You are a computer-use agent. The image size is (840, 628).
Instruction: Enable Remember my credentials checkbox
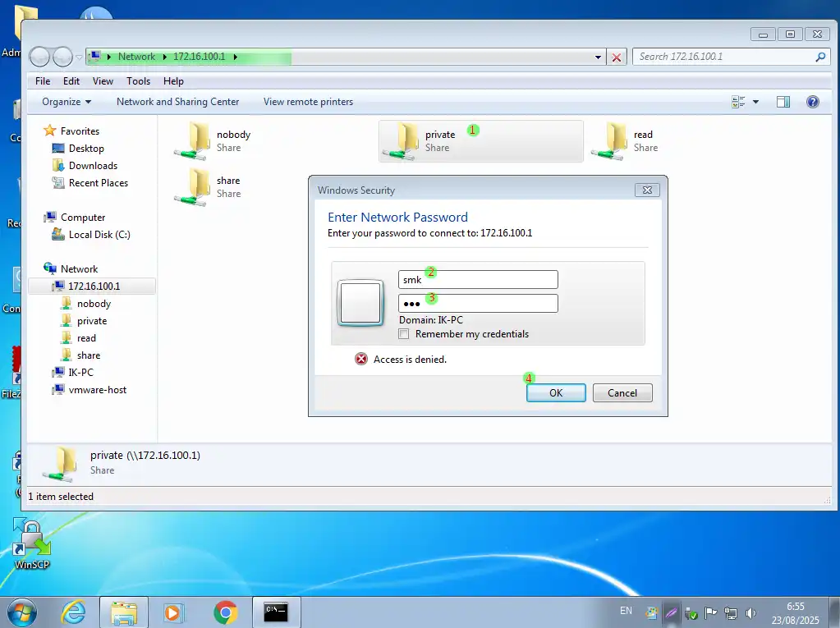click(x=403, y=334)
